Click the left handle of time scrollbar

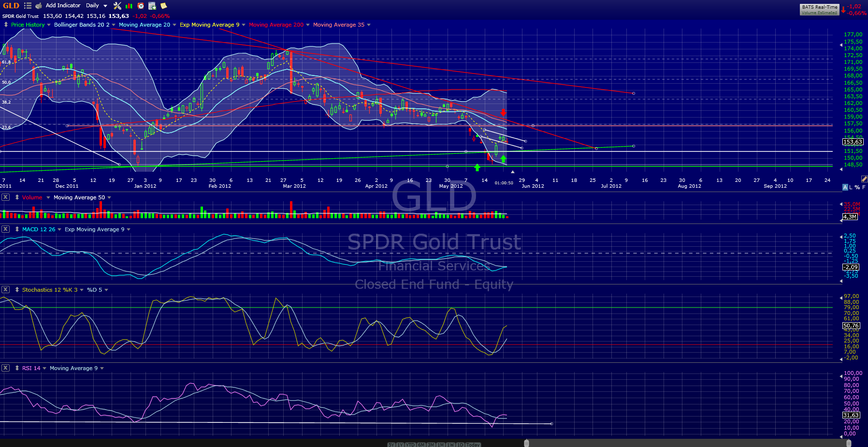pyautogui.click(x=526, y=443)
